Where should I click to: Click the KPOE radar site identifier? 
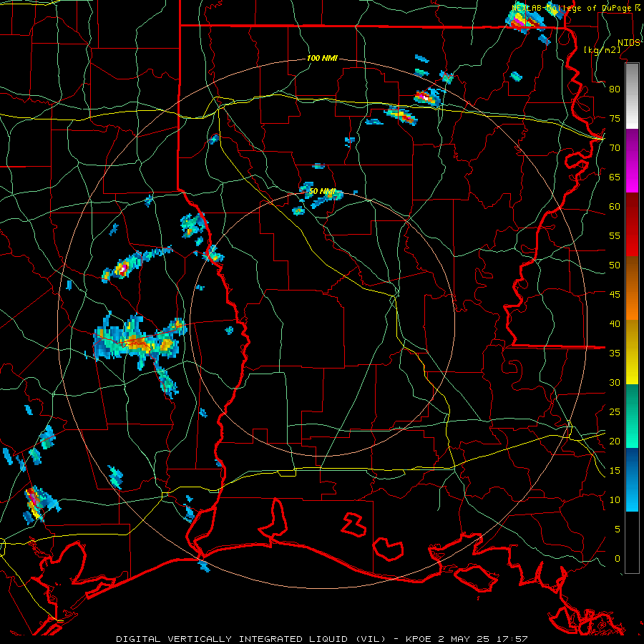pos(418,639)
